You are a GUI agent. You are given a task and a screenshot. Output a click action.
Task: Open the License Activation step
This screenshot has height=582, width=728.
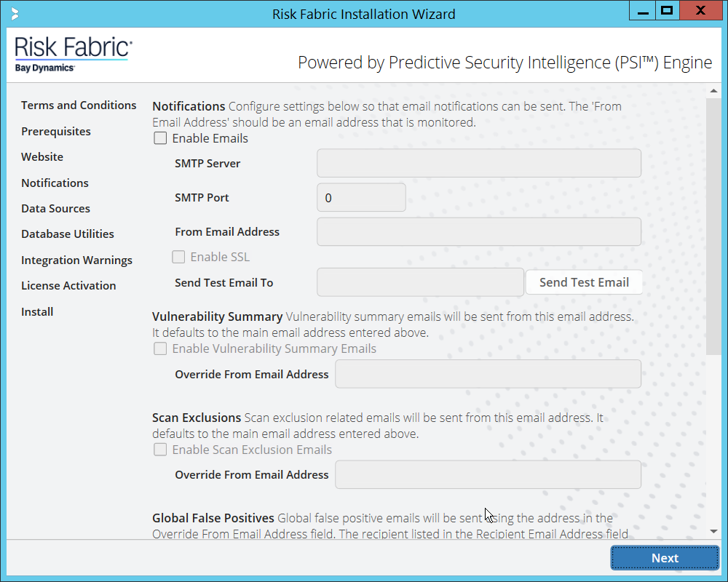(68, 286)
